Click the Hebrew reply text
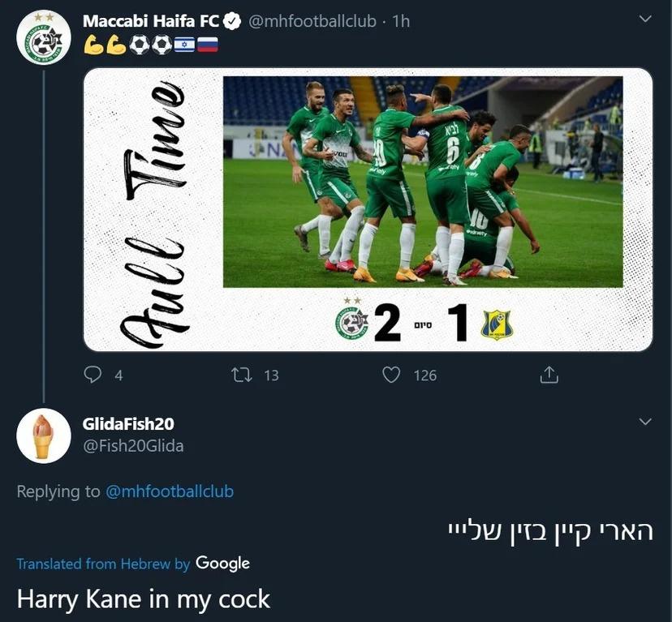672x622 pixels. pos(551,532)
